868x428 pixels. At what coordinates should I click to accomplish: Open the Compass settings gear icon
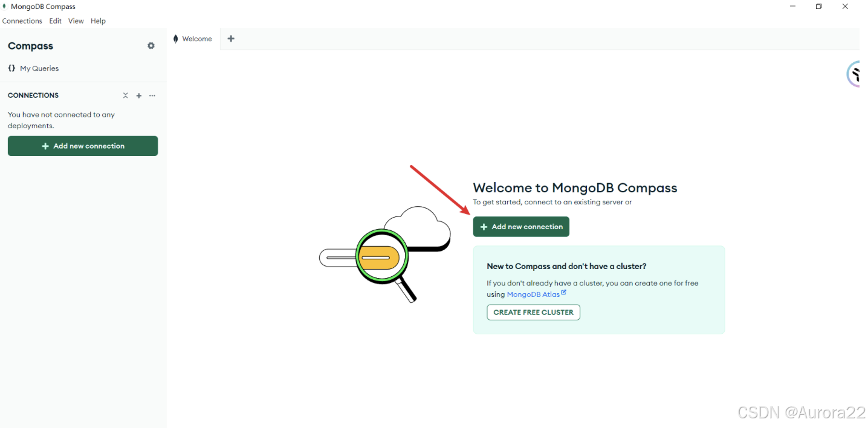pyautogui.click(x=151, y=46)
